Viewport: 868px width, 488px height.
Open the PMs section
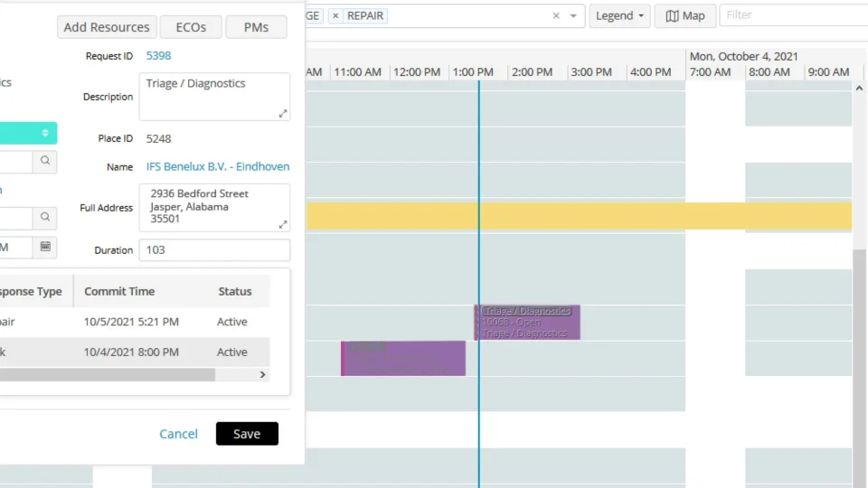coord(256,27)
